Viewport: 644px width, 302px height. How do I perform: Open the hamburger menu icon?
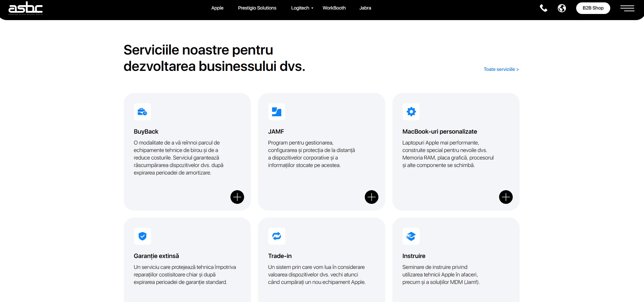point(627,8)
